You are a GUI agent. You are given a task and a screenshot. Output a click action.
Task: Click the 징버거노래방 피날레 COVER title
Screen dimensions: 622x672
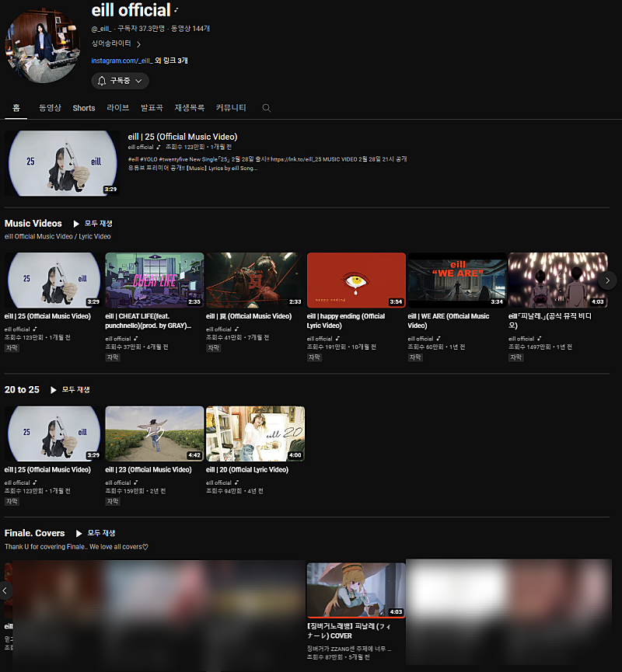[x=349, y=632]
